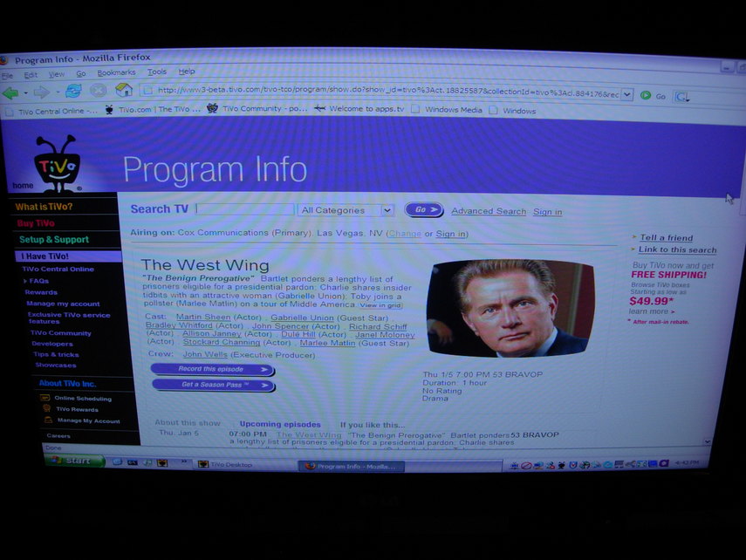This screenshot has height=560, width=746.
Task: Click the Firefox address bar URL
Action: tap(387, 92)
